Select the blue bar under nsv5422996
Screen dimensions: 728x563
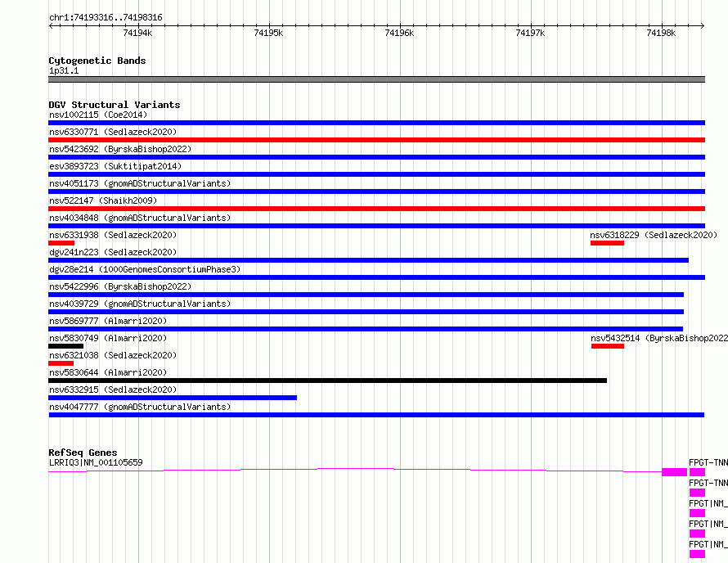(366, 295)
